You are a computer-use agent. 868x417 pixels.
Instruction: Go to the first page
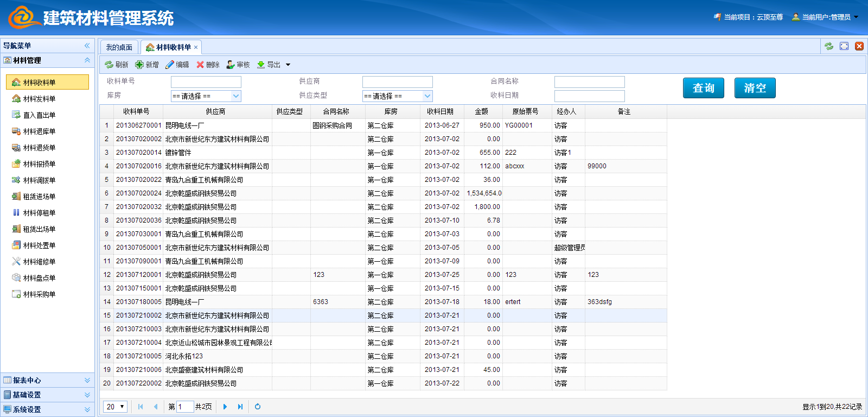click(x=141, y=407)
